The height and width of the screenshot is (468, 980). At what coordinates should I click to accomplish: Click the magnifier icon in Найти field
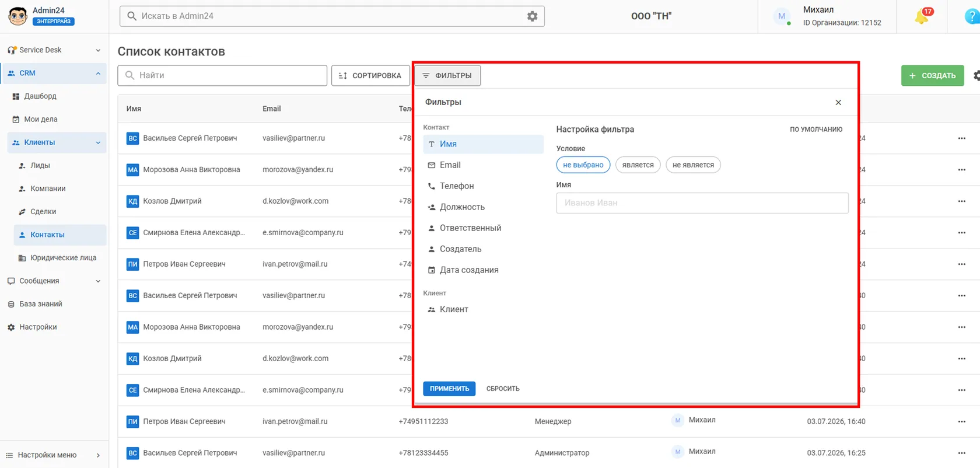click(x=129, y=75)
